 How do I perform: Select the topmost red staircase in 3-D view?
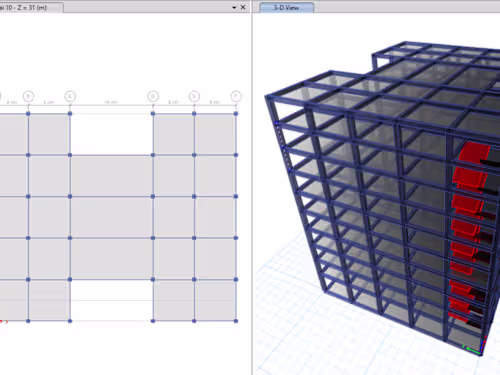pos(473,152)
